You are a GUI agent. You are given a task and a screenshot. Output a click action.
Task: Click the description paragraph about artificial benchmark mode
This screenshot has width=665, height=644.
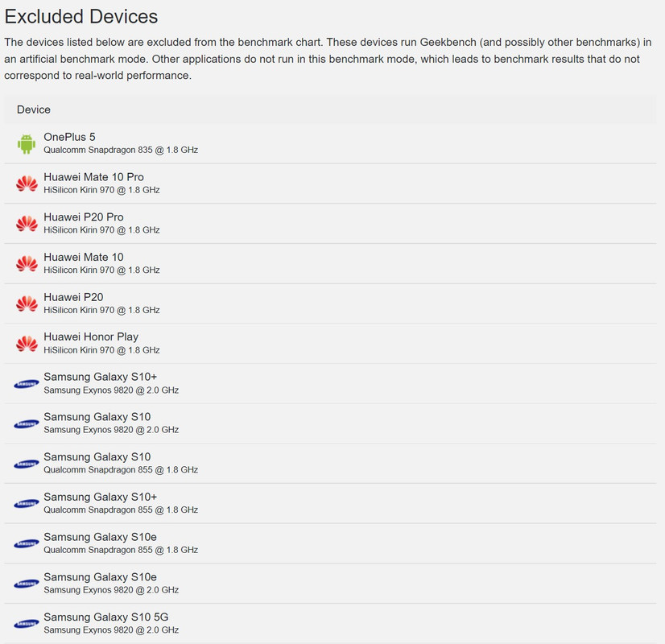pyautogui.click(x=328, y=59)
